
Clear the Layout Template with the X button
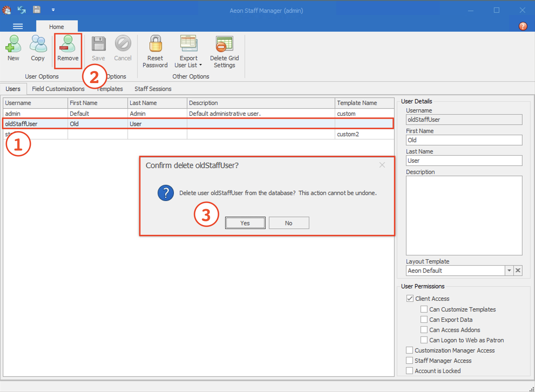click(518, 271)
